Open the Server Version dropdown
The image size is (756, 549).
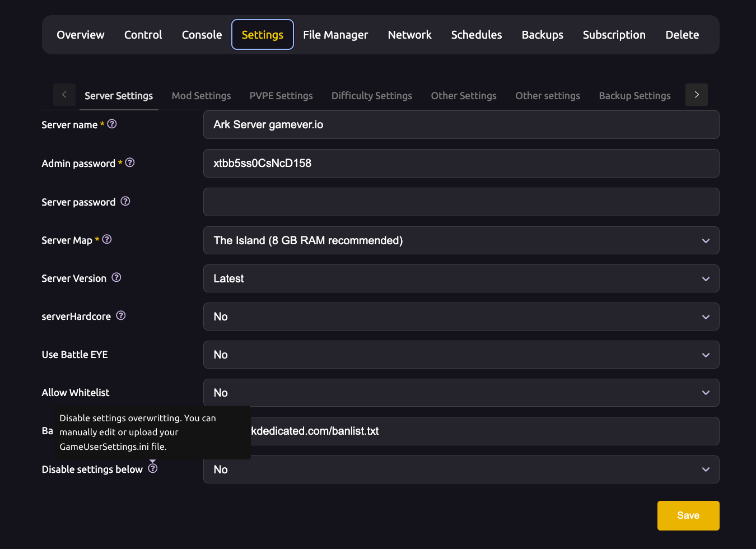[461, 278]
